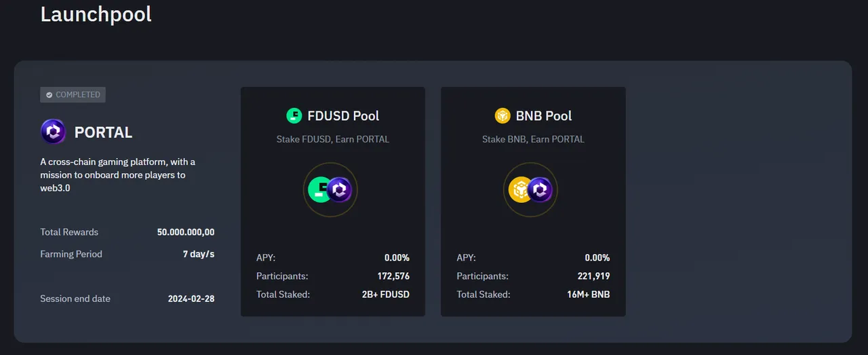Viewport: 868px width, 355px height.
Task: Click the checkmark icon in COMPLETED badge
Action: coord(49,95)
